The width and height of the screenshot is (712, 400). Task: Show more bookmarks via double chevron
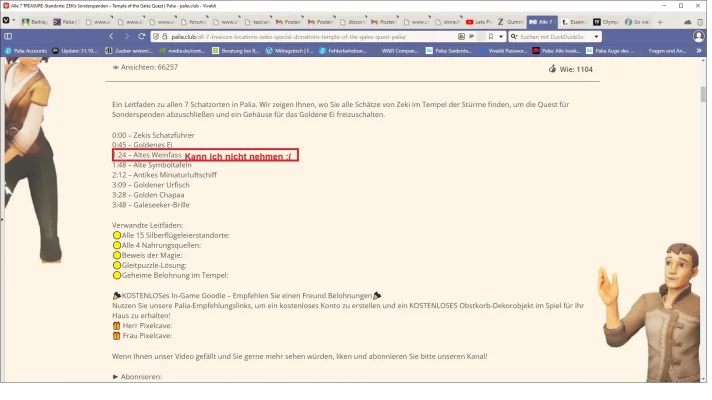[699, 51]
